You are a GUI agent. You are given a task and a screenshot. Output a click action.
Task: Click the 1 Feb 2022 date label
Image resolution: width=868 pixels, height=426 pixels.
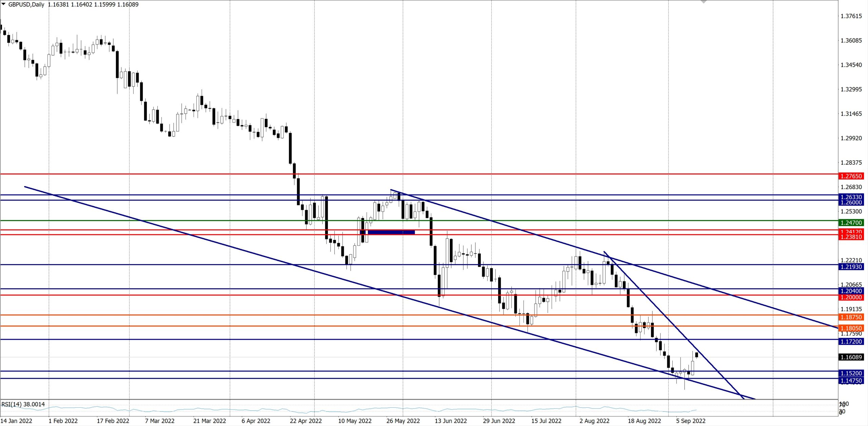[x=63, y=421]
